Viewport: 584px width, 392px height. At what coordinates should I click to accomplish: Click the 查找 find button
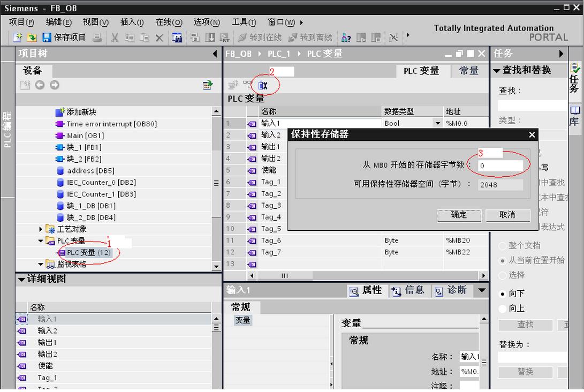coord(526,325)
